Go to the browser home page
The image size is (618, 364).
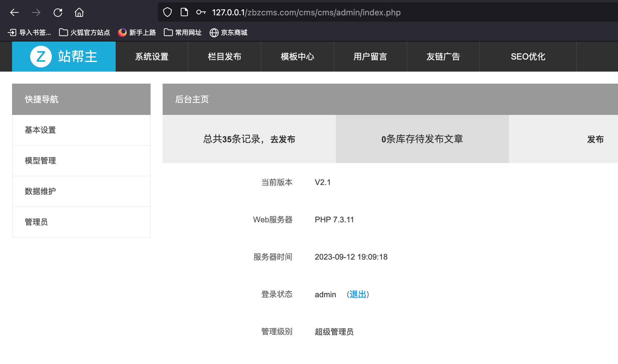[79, 12]
